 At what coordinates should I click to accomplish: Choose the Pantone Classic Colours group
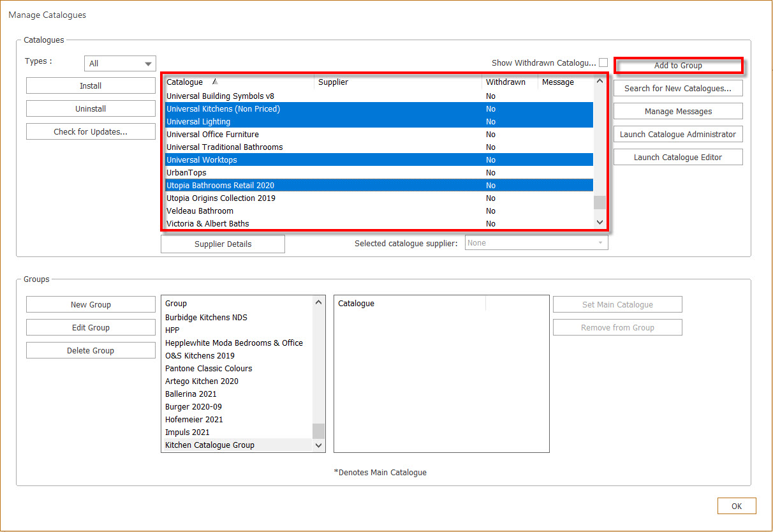point(209,369)
